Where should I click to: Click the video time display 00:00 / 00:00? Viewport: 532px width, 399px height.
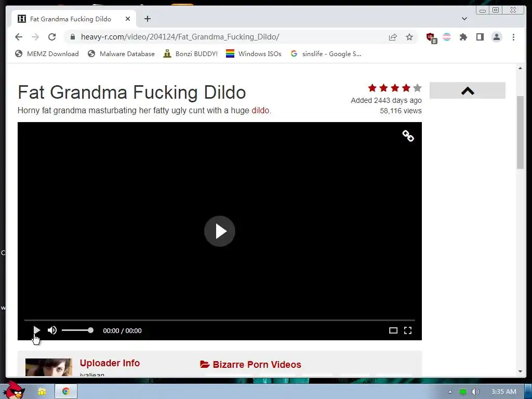(x=122, y=331)
